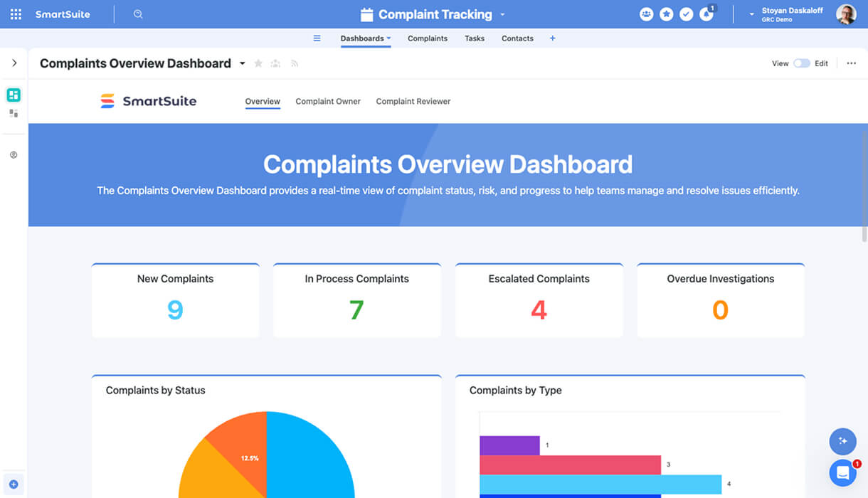Image resolution: width=868 pixels, height=498 pixels.
Task: Open the Escalated Complaints card showing 4
Action: (539, 300)
